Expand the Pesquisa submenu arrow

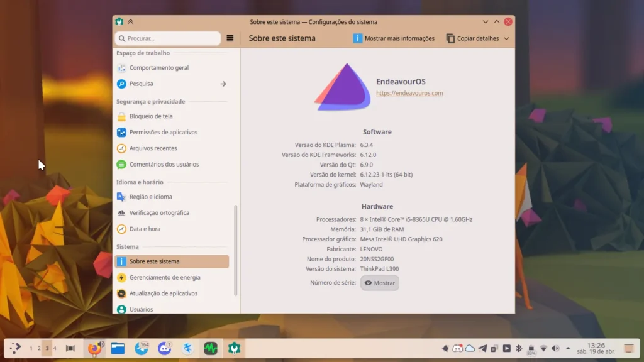(223, 84)
